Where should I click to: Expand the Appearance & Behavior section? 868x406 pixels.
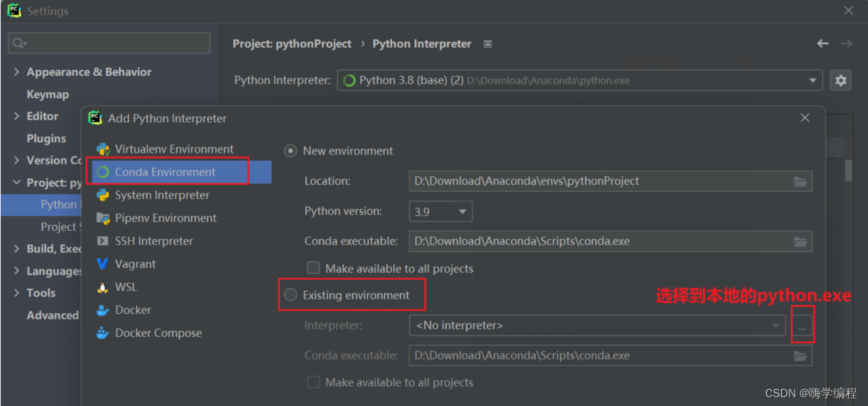(x=17, y=72)
